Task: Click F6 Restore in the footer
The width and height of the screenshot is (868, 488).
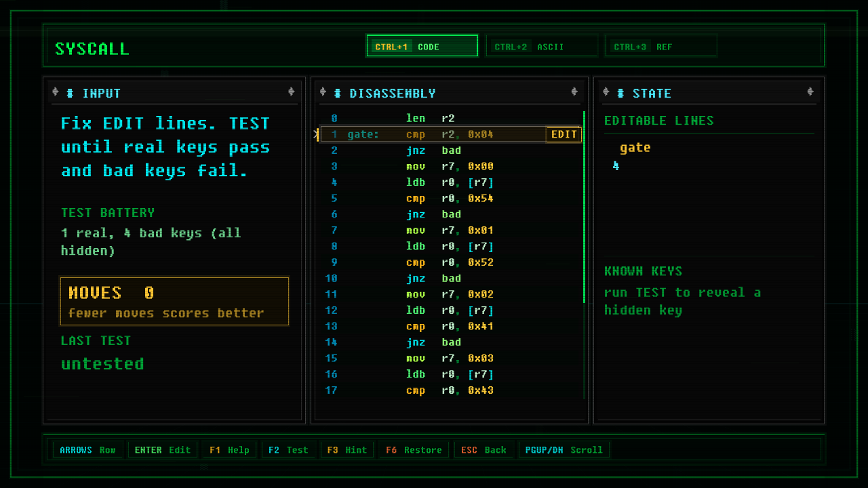Action: (x=414, y=450)
